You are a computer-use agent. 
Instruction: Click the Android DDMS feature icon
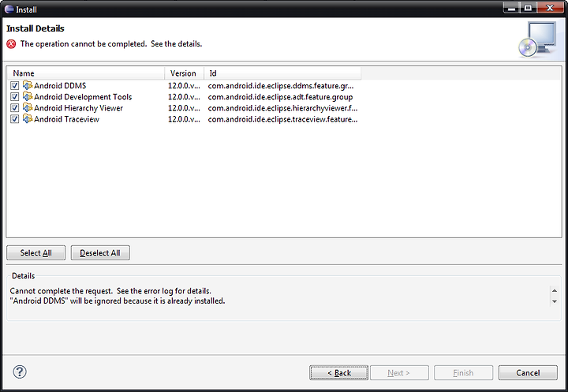point(28,85)
